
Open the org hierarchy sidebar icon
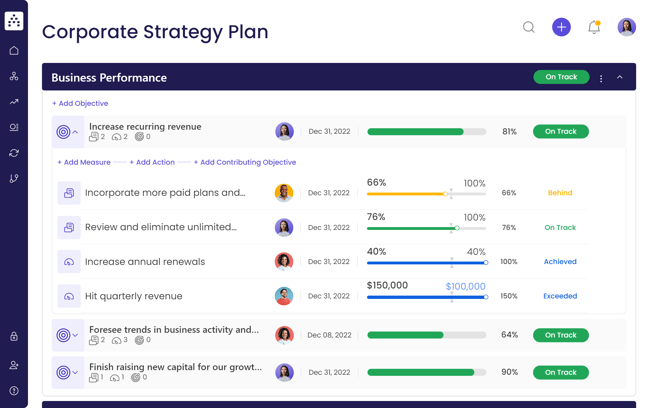(x=14, y=76)
